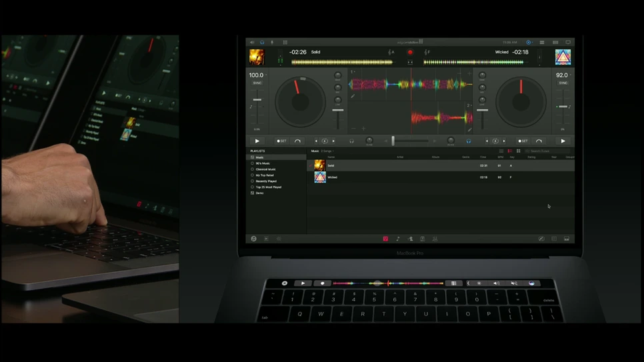Click the left deck tempo slider handle
The height and width of the screenshot is (362, 644).
tap(257, 100)
